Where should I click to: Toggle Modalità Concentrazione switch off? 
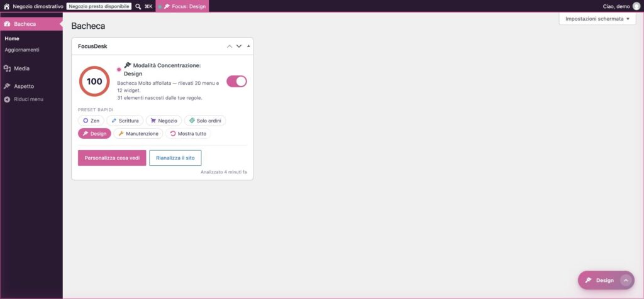coord(236,81)
